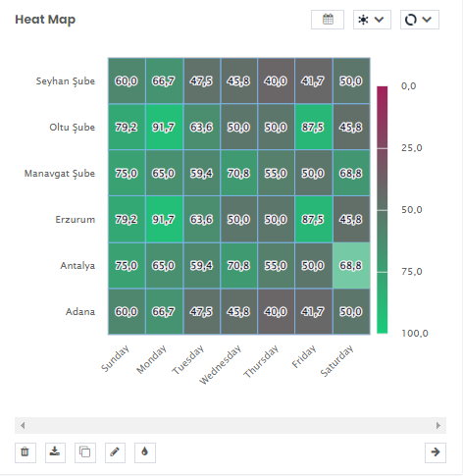
Task: Select the Oltu Şube Friday cell 87,5
Action: coord(314,127)
